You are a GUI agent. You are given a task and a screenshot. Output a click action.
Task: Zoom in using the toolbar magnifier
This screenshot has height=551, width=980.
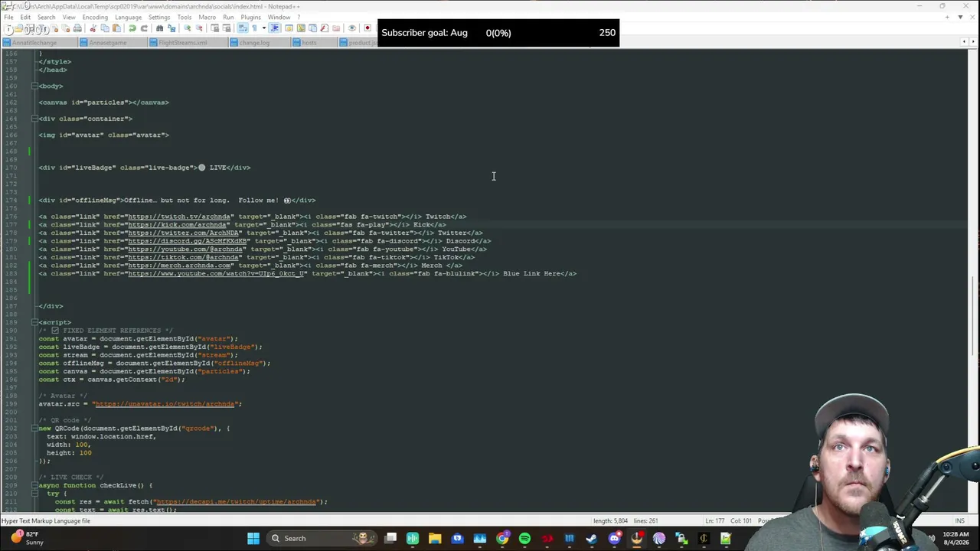(187, 28)
